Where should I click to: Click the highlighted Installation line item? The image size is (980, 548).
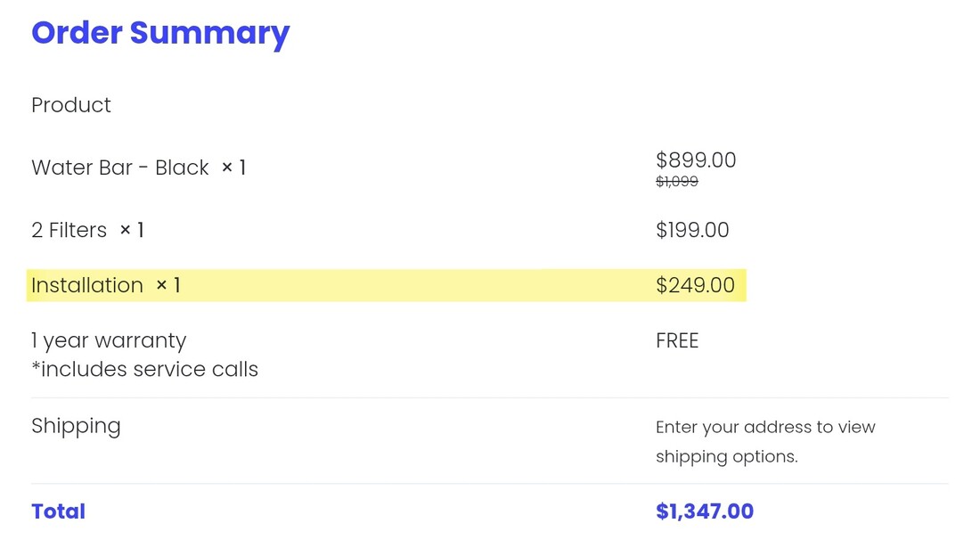pos(87,285)
